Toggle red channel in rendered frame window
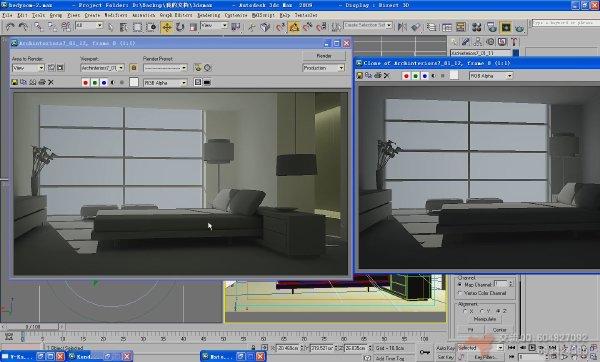 point(85,83)
